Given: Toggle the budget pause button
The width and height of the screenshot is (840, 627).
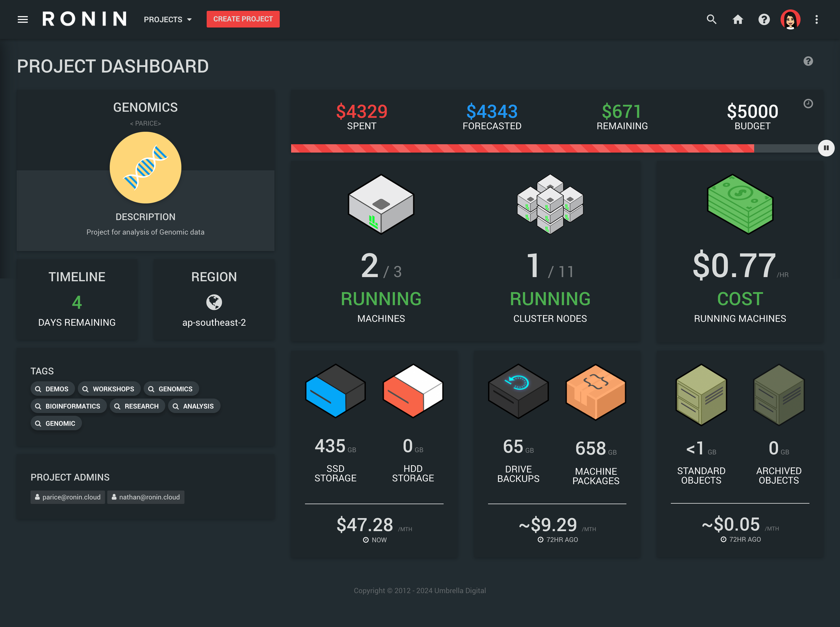Looking at the screenshot, I should (826, 148).
